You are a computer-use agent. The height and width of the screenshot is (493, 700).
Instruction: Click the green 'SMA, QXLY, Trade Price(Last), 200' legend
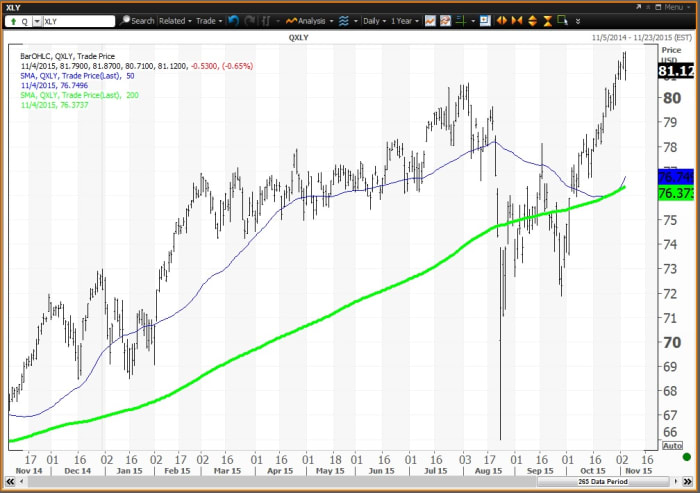pos(79,95)
